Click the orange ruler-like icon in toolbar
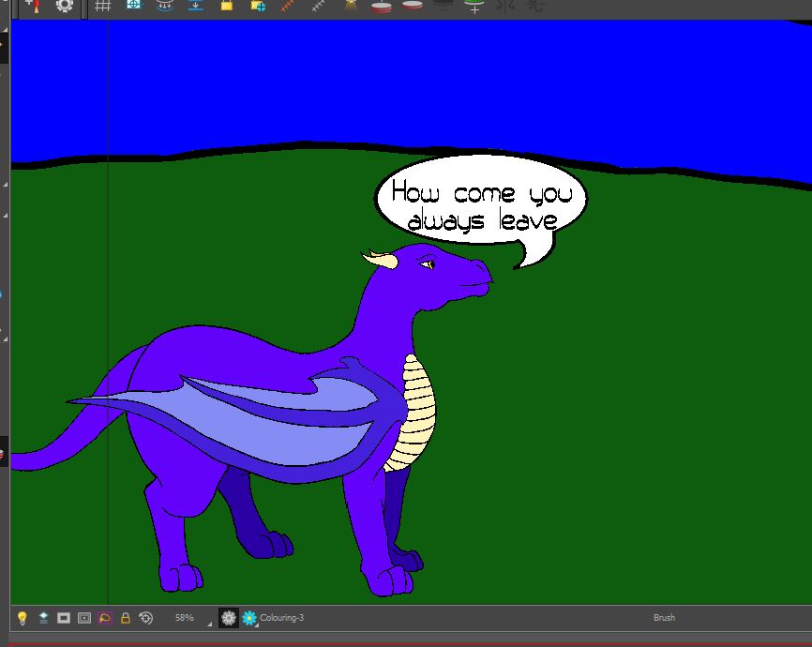This screenshot has height=647, width=812. (x=288, y=6)
